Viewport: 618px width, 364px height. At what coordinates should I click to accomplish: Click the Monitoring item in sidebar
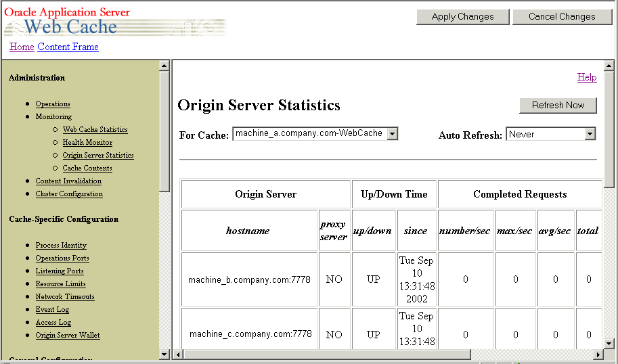pos(53,116)
